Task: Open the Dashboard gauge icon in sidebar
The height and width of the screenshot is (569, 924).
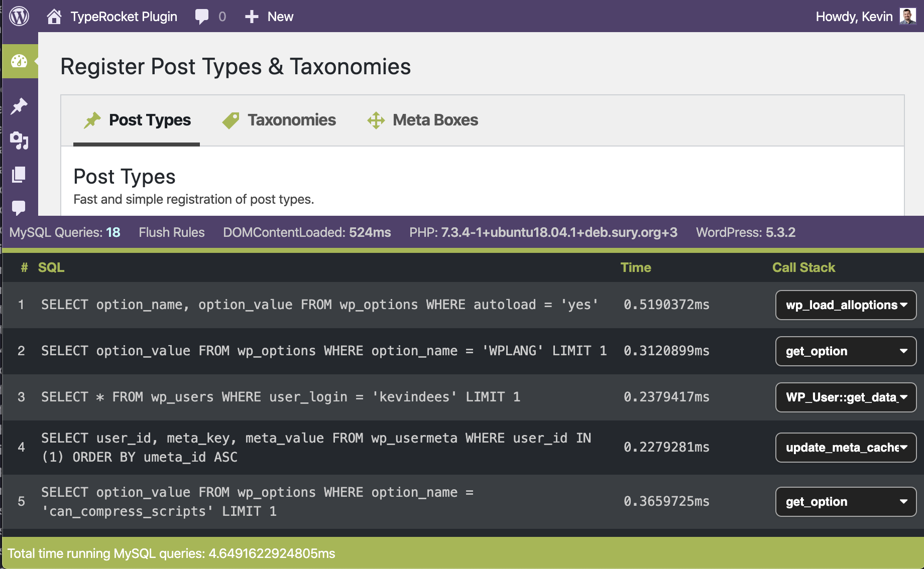Action: pos(19,61)
